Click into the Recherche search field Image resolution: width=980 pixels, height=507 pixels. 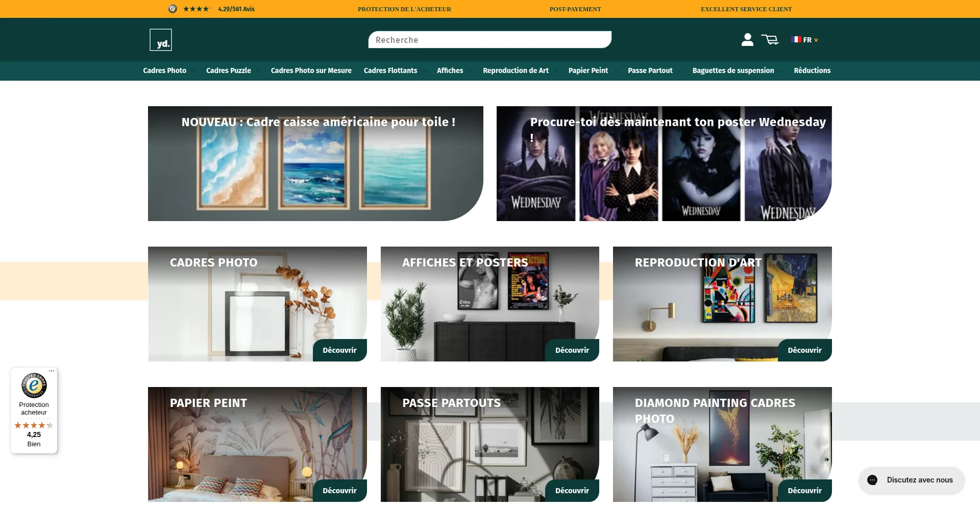point(490,40)
